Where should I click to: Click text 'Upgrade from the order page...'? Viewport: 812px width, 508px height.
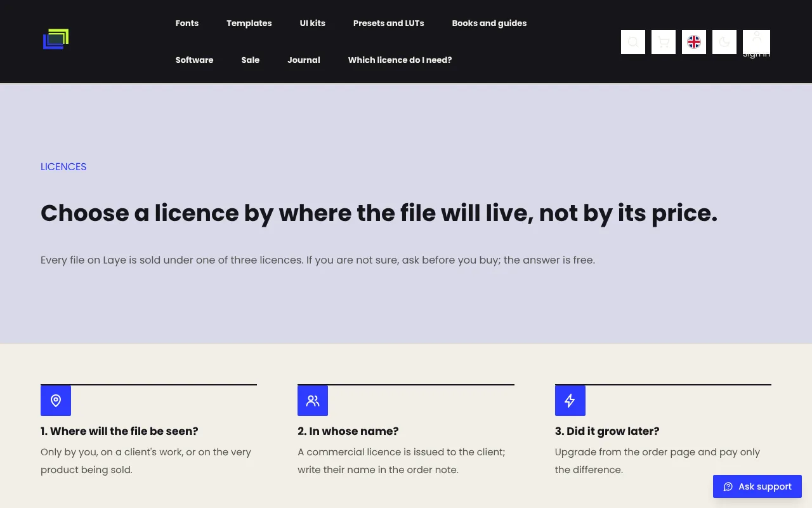(657, 461)
